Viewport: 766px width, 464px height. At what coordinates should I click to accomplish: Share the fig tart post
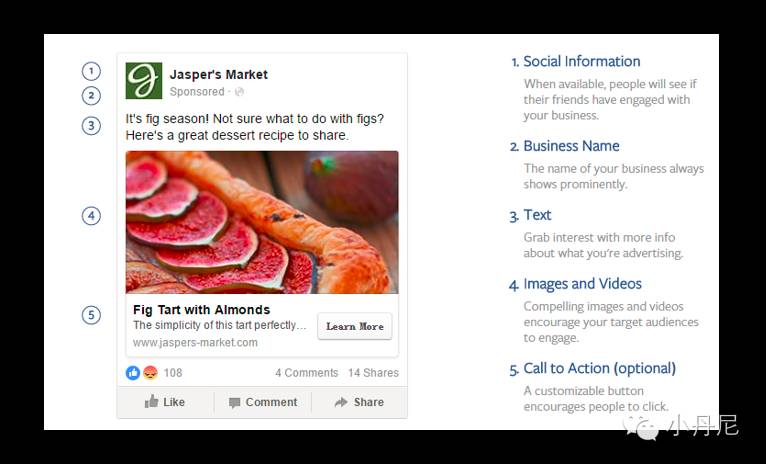359,402
